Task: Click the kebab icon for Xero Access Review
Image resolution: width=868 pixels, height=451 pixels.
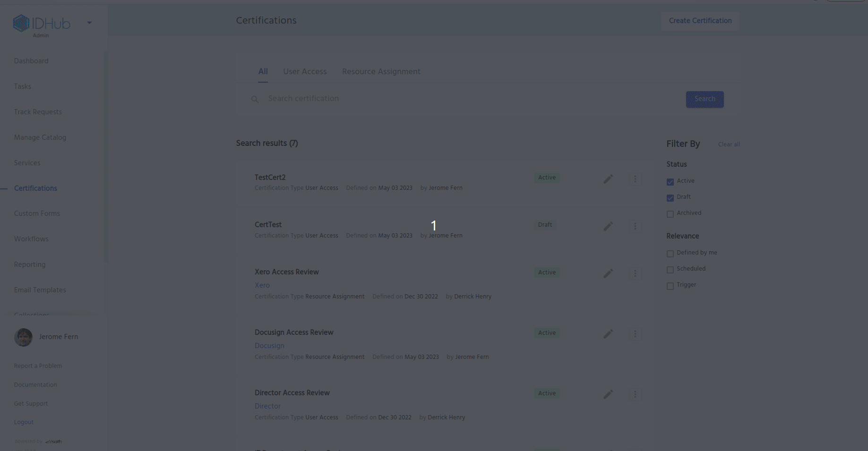Action: pos(635,273)
